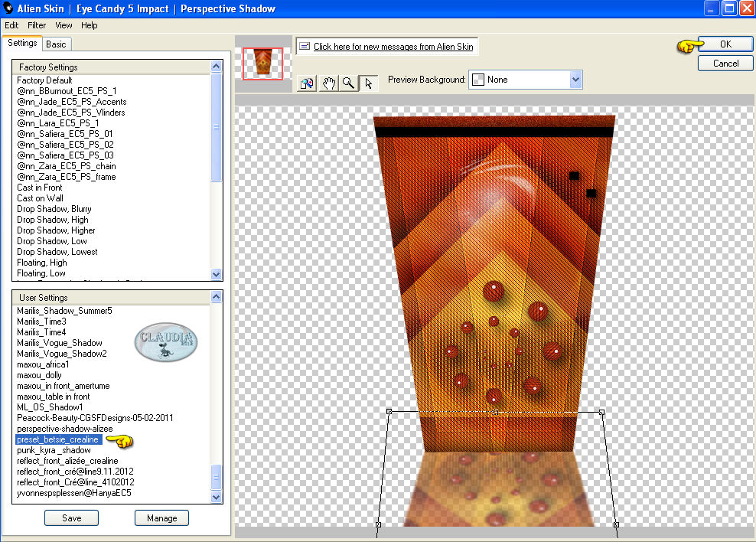Select the Cast on Wall preset
This screenshot has height=542, width=756.
40,198
